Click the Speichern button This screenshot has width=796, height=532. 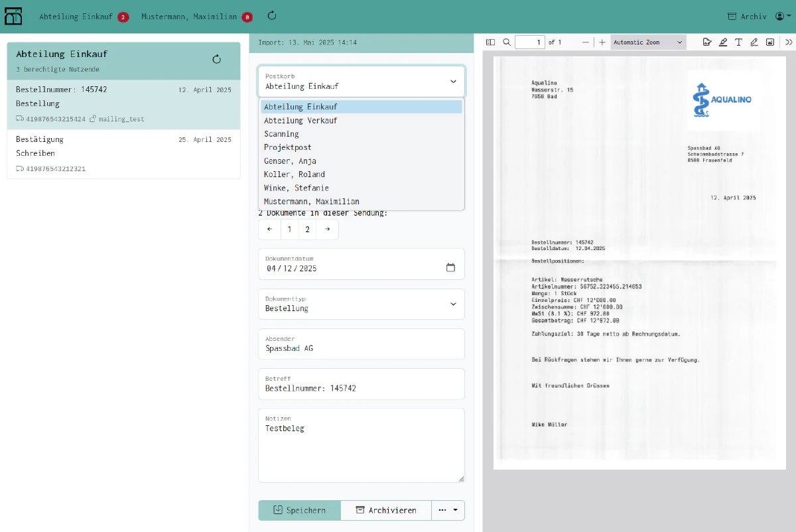coord(299,510)
